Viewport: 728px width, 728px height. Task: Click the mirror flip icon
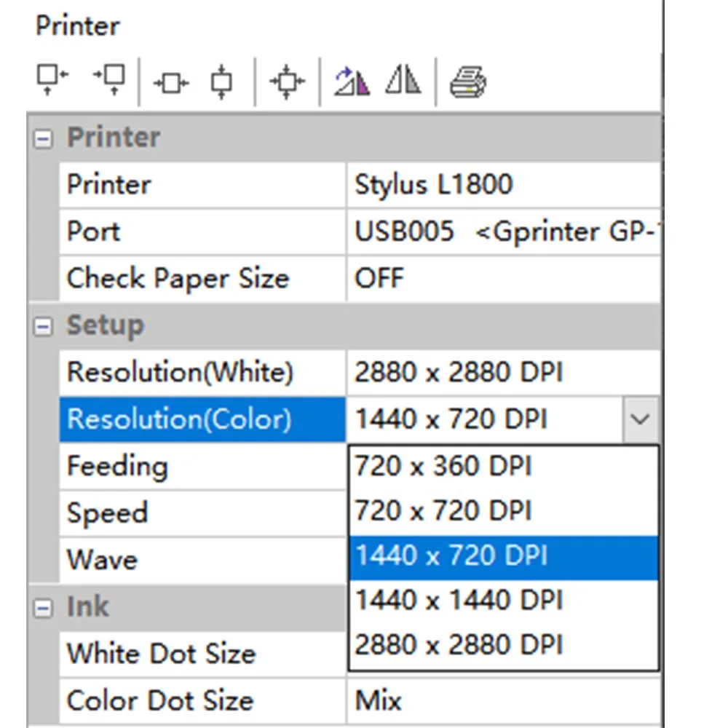[x=403, y=81]
